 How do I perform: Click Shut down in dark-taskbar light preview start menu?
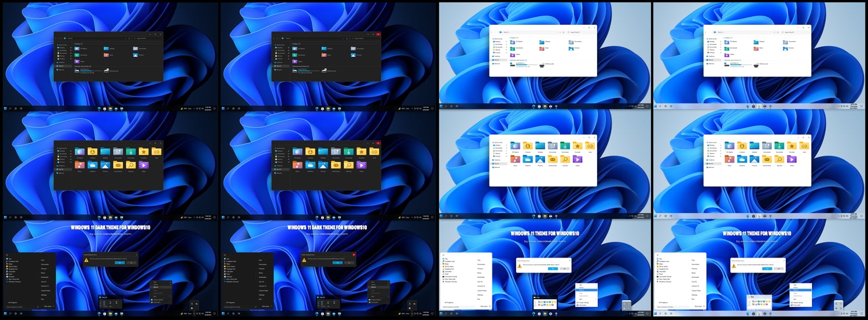tap(484, 306)
